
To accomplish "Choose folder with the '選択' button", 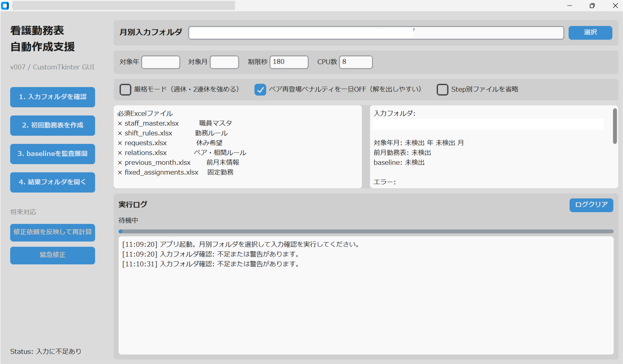I will [590, 33].
